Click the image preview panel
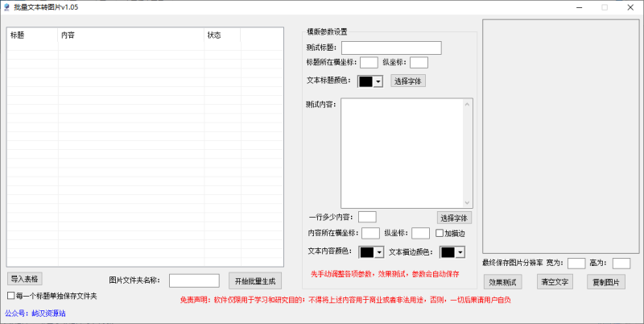Viewport: 644px width, 324px height. [560, 136]
